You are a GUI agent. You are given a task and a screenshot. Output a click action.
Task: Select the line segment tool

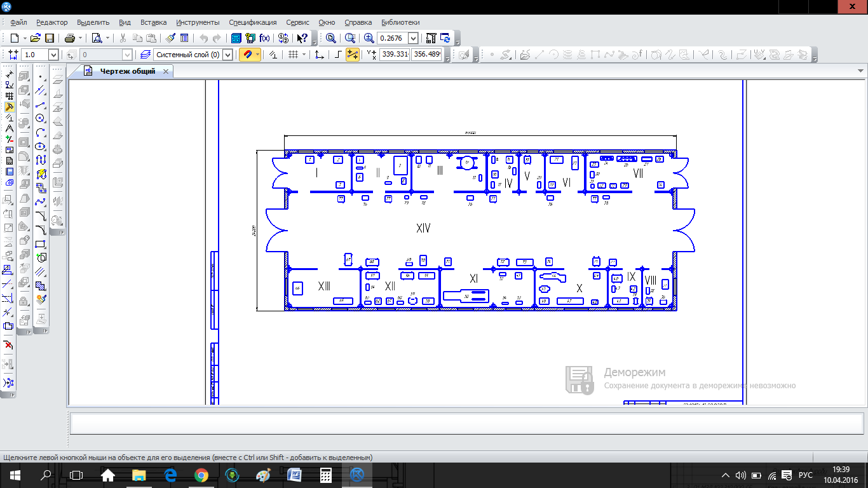pyautogui.click(x=41, y=104)
